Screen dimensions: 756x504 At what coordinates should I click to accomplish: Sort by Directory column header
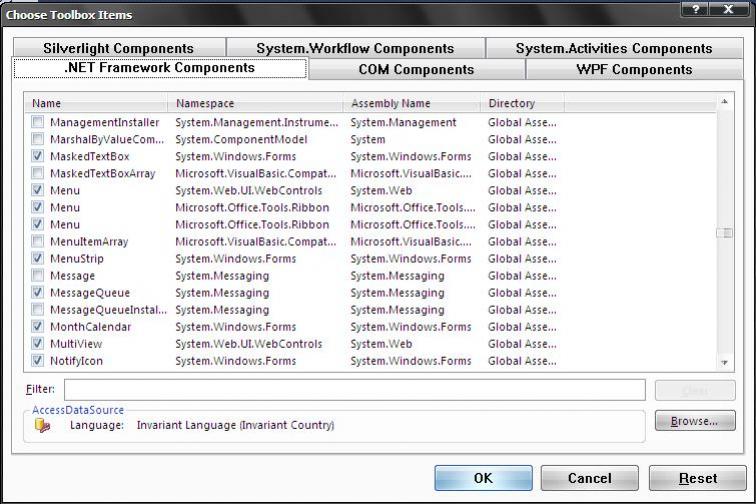coord(522,103)
